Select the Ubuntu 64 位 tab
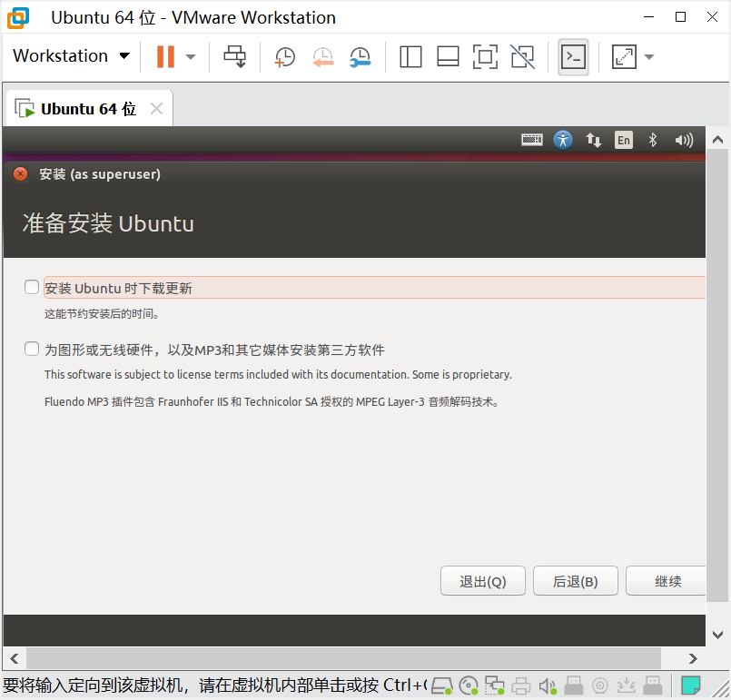Image resolution: width=731 pixels, height=700 pixels. click(88, 109)
